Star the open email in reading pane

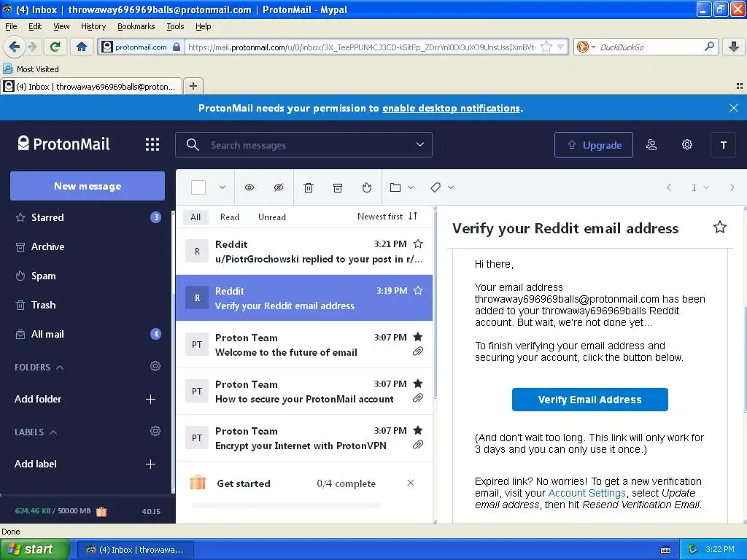point(720,227)
